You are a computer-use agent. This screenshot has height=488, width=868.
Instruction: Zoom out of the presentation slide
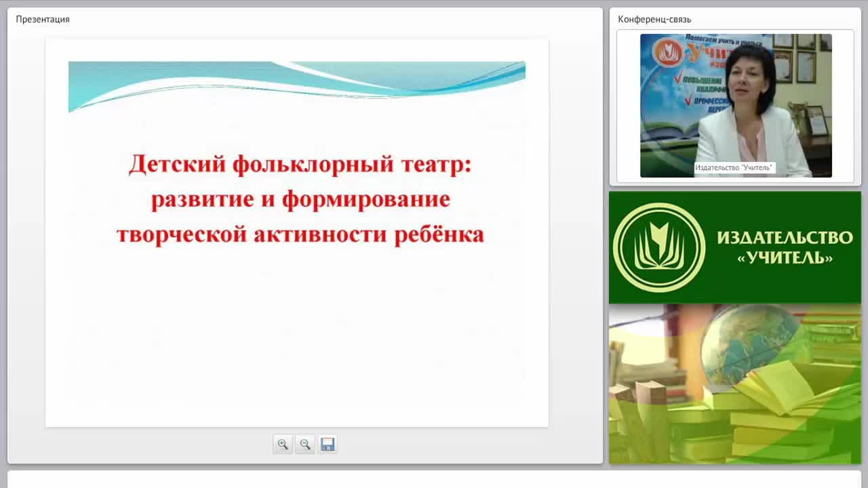pyautogui.click(x=305, y=445)
